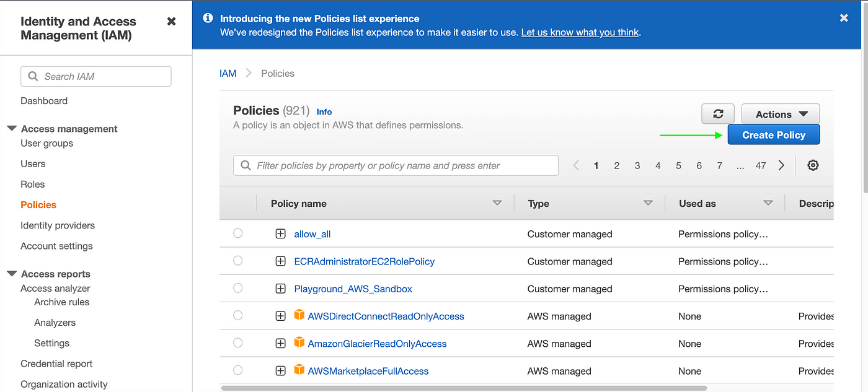Open the AmazonGlacierReadOnlyAccess policy link
This screenshot has width=868, height=392.
click(x=378, y=343)
